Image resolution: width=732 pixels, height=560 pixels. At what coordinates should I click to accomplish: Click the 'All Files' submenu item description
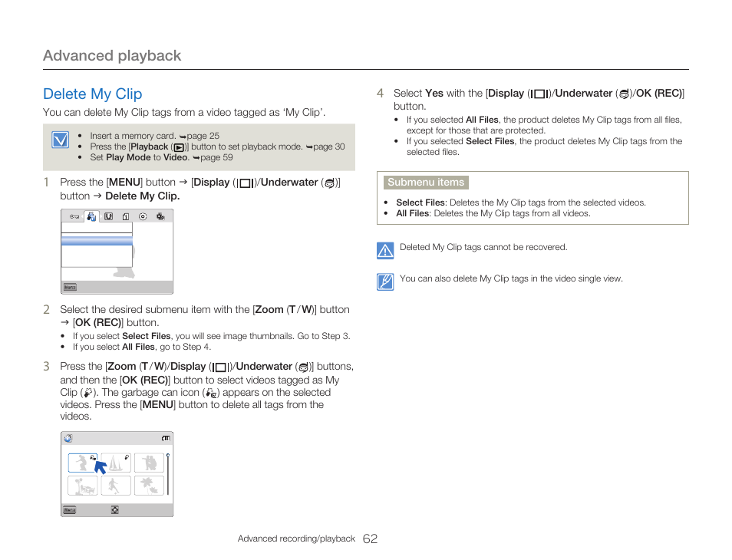click(x=493, y=213)
